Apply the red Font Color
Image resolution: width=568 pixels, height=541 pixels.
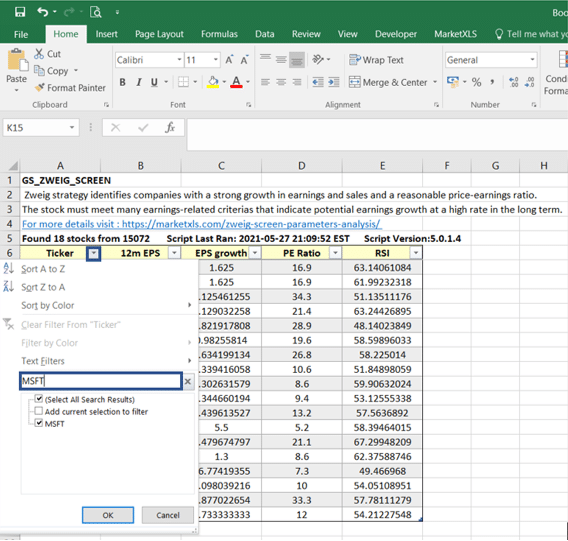coord(236,83)
